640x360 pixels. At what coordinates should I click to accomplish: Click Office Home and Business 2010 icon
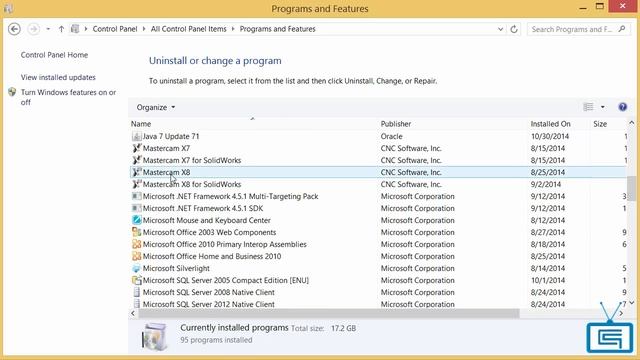[137, 256]
